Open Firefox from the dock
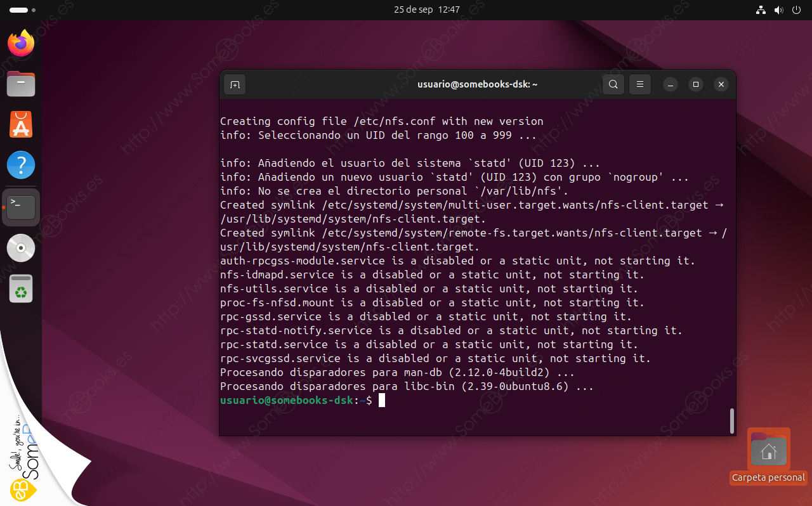Image resolution: width=812 pixels, height=506 pixels. point(21,43)
